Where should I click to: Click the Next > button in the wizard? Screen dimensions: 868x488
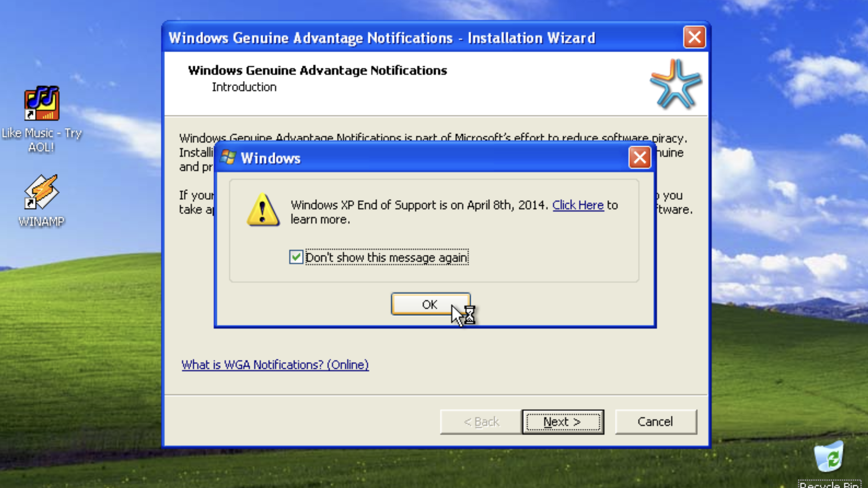(x=563, y=422)
